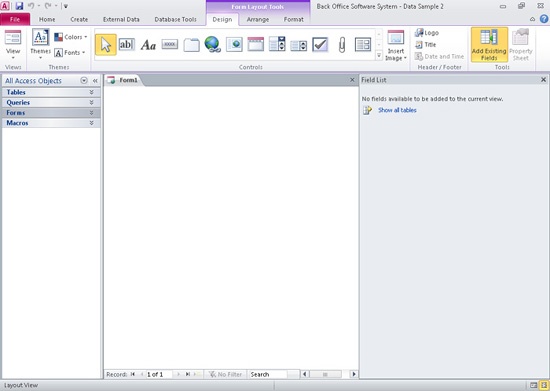Open Microsoft Access Help
Viewport: 550px width, 391px height.
544,19
